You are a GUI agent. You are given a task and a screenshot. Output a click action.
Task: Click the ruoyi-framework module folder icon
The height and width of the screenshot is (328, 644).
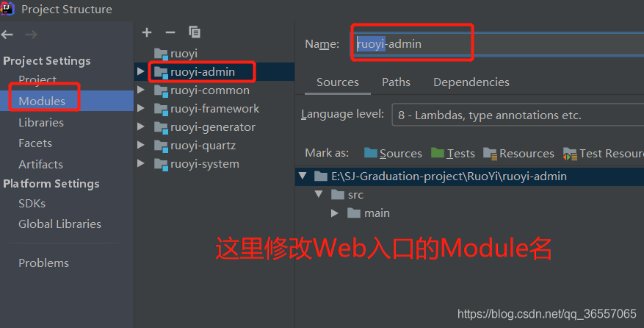point(161,109)
